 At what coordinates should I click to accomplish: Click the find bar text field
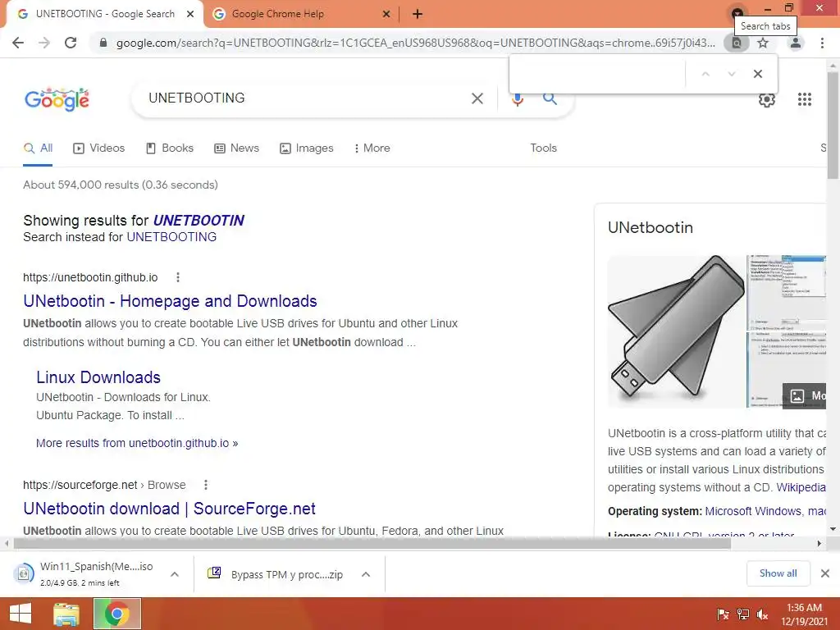click(x=597, y=74)
